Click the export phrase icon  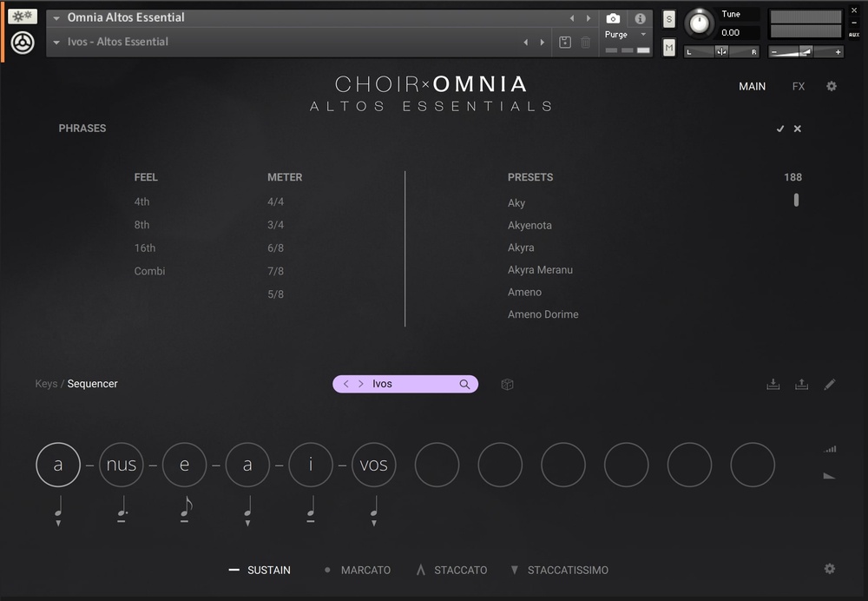pos(802,383)
